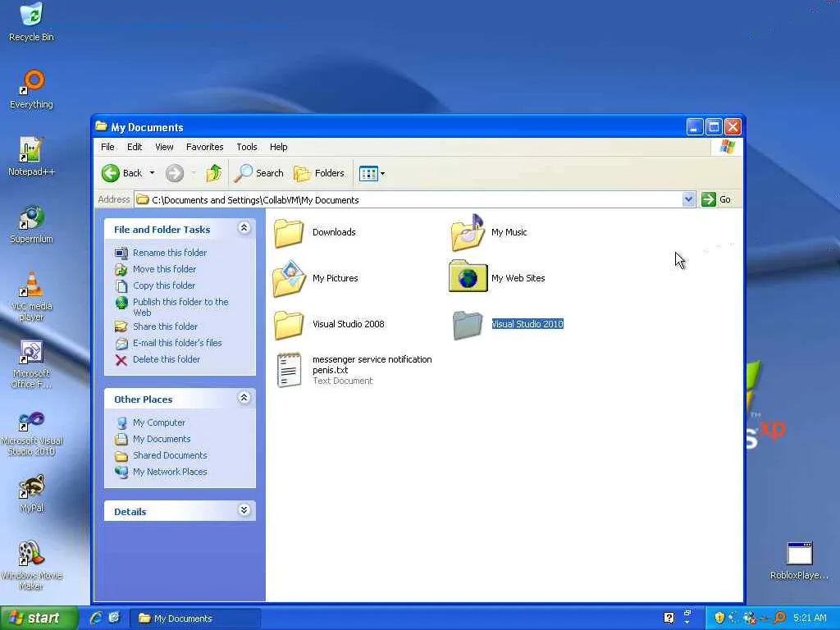Click E-mail this folder's files link
Viewport: 840px width, 630px height.
point(177,343)
